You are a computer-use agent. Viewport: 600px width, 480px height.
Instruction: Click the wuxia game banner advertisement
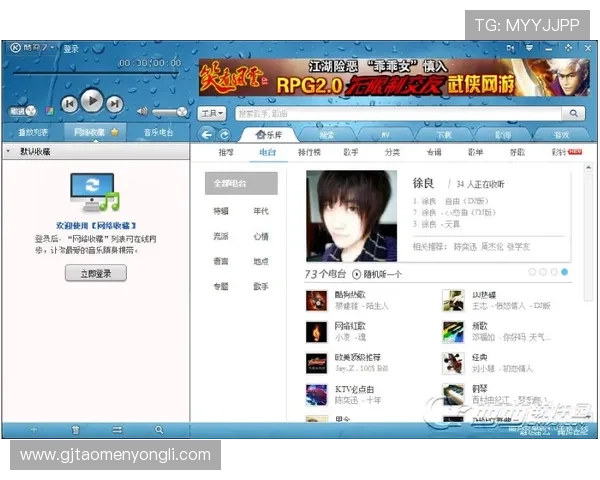(394, 77)
